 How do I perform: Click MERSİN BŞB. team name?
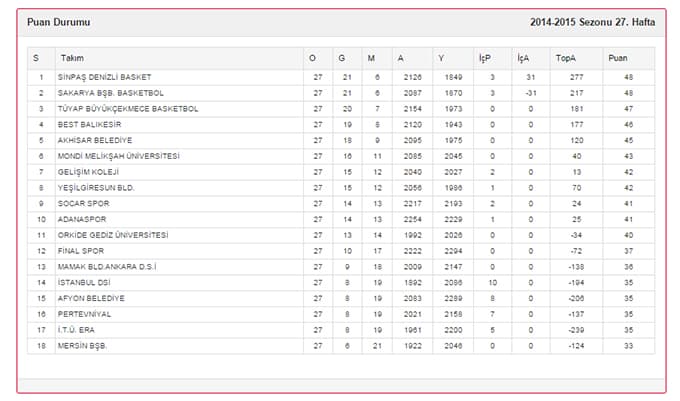pyautogui.click(x=82, y=346)
